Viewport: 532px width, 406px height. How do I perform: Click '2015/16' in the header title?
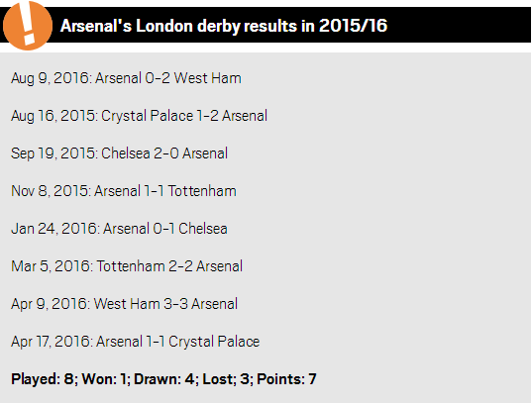click(x=353, y=26)
